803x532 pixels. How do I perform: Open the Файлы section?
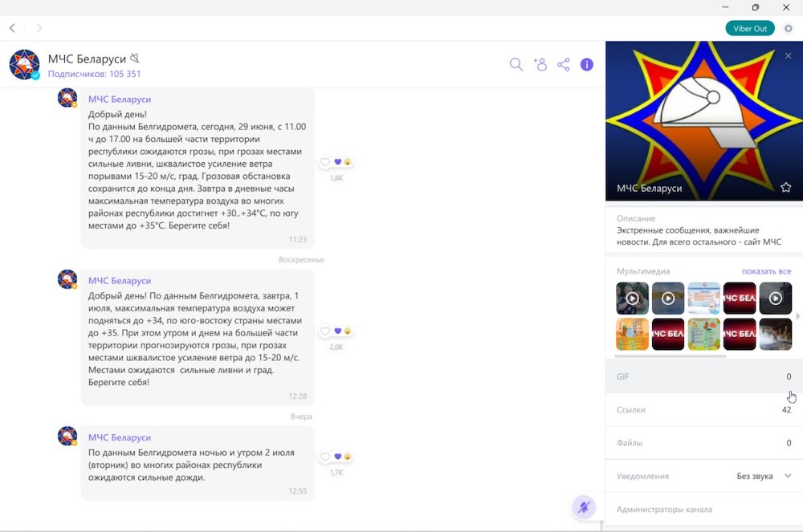pos(703,443)
